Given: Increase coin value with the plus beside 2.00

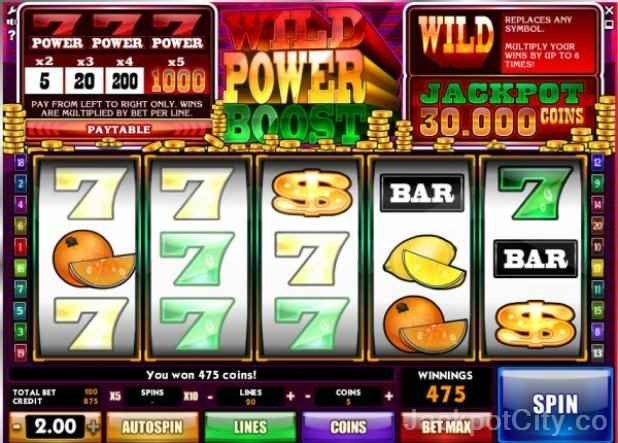Looking at the screenshot, I should pos(93,426).
